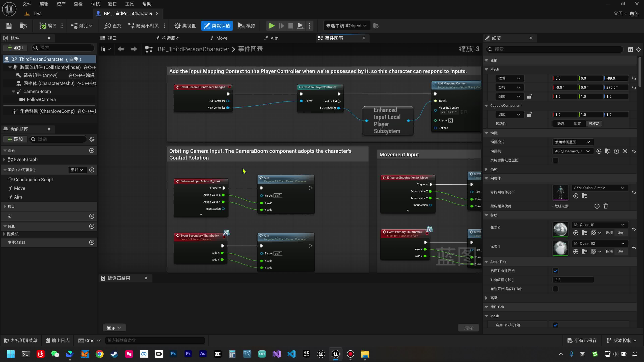Toggle CapsuleComponent 缩放 scale lock icon
Image resolution: width=644 pixels, height=362 pixels.
pos(529,115)
